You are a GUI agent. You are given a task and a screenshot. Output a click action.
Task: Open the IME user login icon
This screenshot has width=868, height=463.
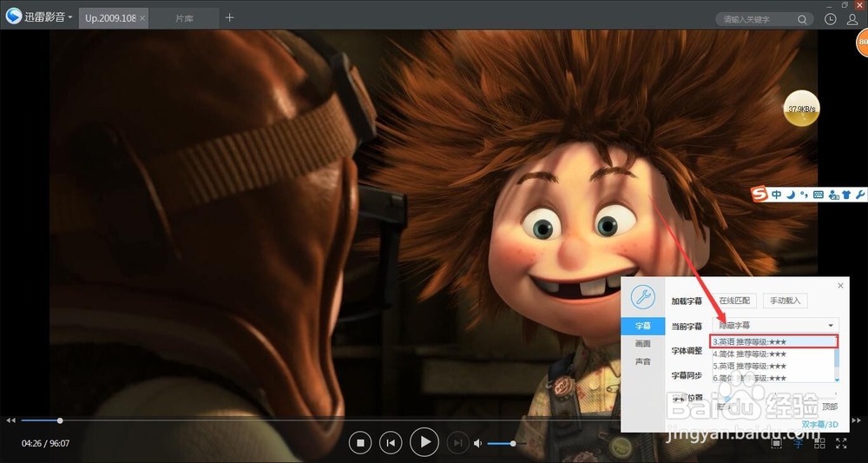(833, 195)
